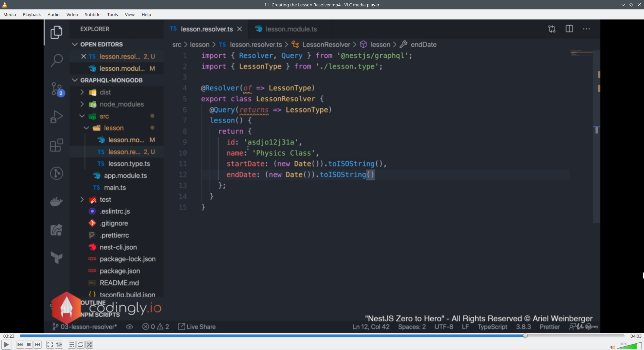Click the 03-lesson-resolver branch in status bar

[x=85, y=327]
